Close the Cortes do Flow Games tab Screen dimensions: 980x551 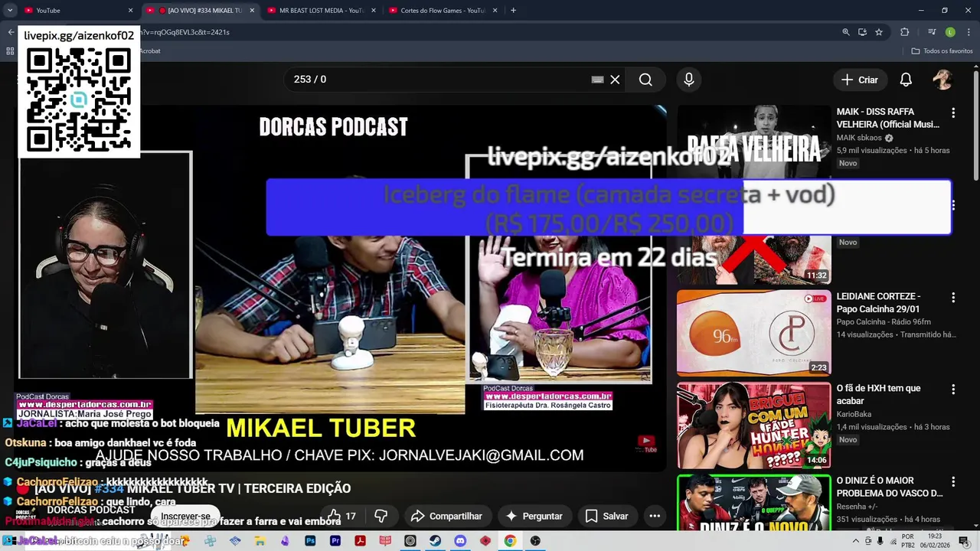[495, 10]
